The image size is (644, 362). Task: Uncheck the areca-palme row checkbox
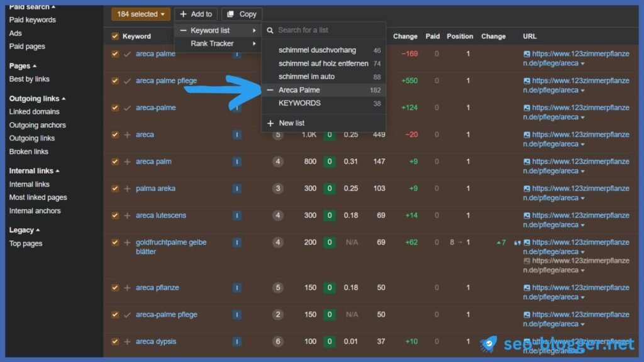click(x=115, y=108)
